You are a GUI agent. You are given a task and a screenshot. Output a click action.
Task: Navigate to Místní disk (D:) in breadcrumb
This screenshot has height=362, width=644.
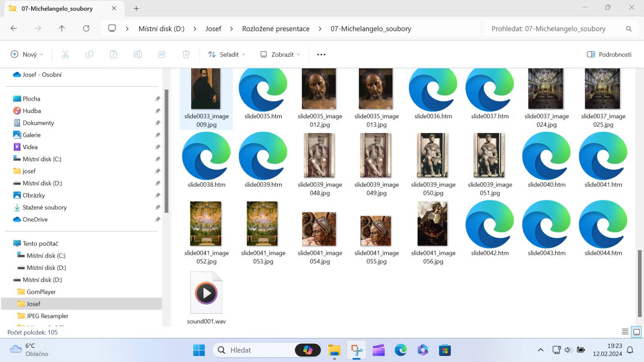click(161, 29)
